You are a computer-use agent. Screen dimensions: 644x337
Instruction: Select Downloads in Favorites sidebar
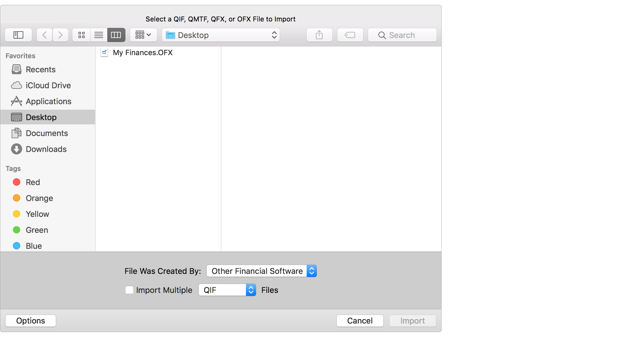tap(46, 149)
